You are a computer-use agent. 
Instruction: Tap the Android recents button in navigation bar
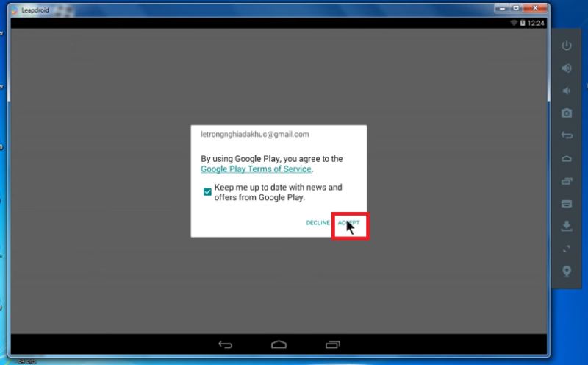(332, 344)
